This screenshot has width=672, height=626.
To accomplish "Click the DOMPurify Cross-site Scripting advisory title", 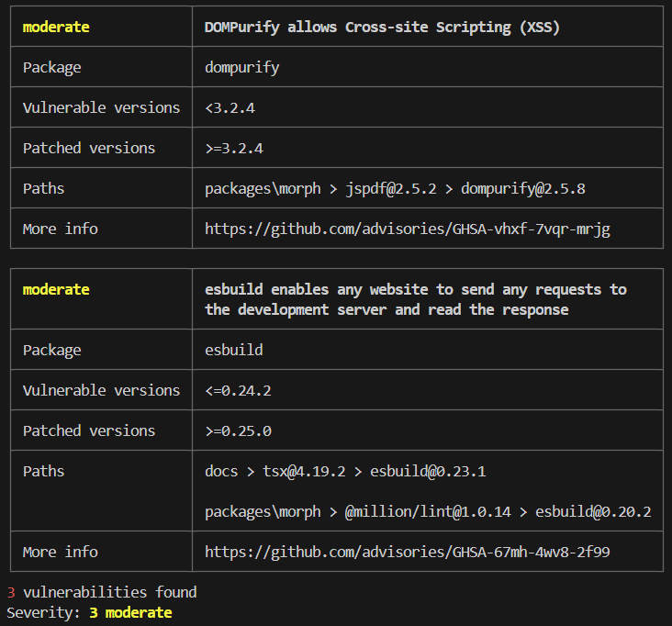I will tap(382, 27).
